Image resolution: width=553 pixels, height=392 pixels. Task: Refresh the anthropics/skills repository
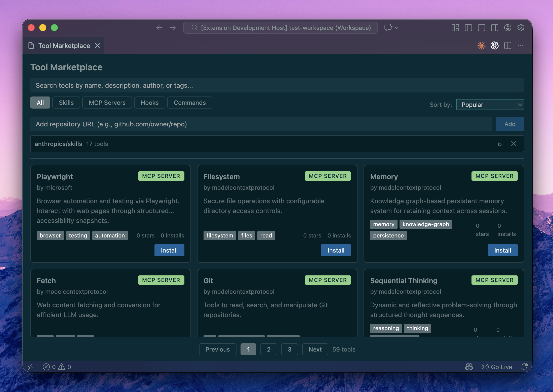(499, 144)
